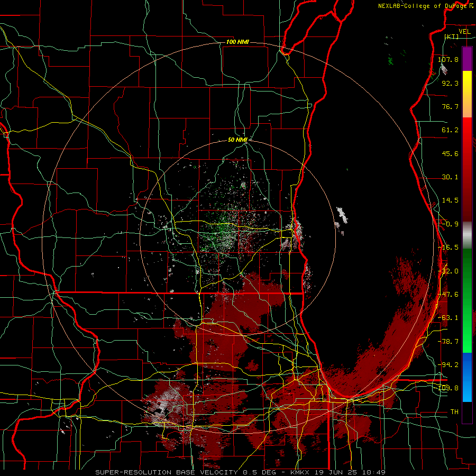Click the TH label on the legend
The width and height of the screenshot is (476, 476).
click(454, 412)
